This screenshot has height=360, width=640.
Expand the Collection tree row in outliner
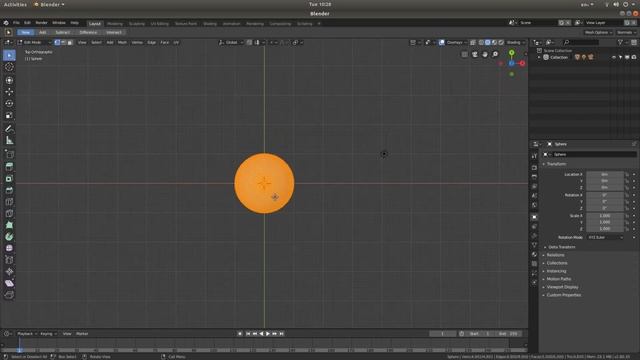(539, 58)
